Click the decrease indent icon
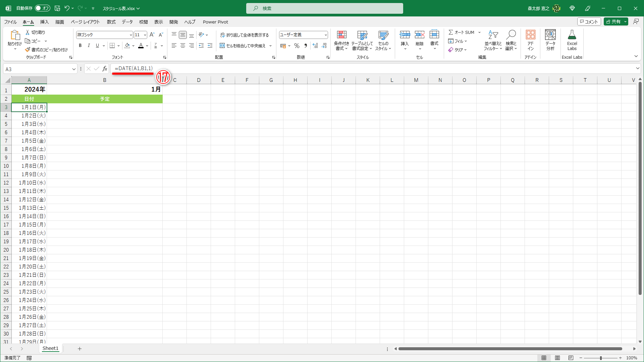Viewport: 644px width, 362px height. (201, 46)
